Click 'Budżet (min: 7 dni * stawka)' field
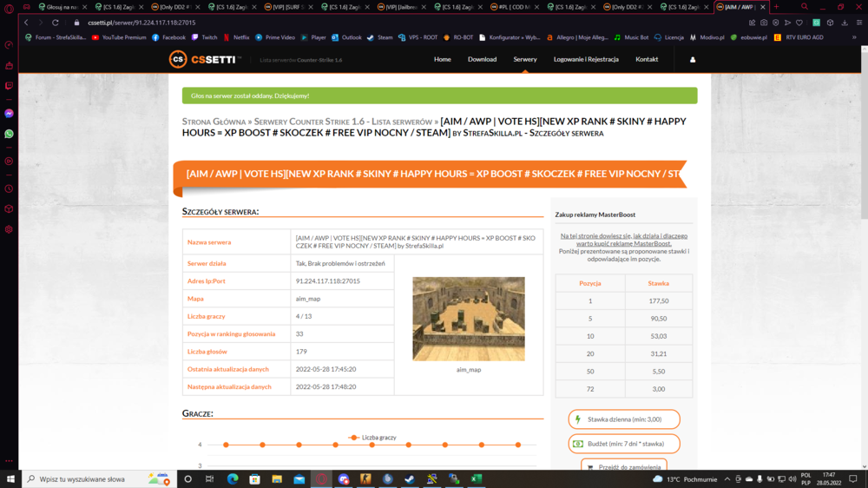This screenshot has height=488, width=868. coord(624,444)
